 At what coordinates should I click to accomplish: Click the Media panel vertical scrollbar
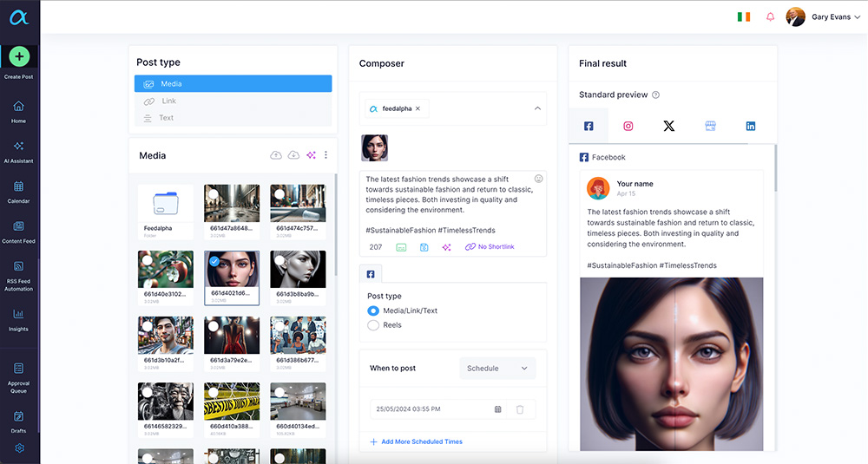(337, 225)
